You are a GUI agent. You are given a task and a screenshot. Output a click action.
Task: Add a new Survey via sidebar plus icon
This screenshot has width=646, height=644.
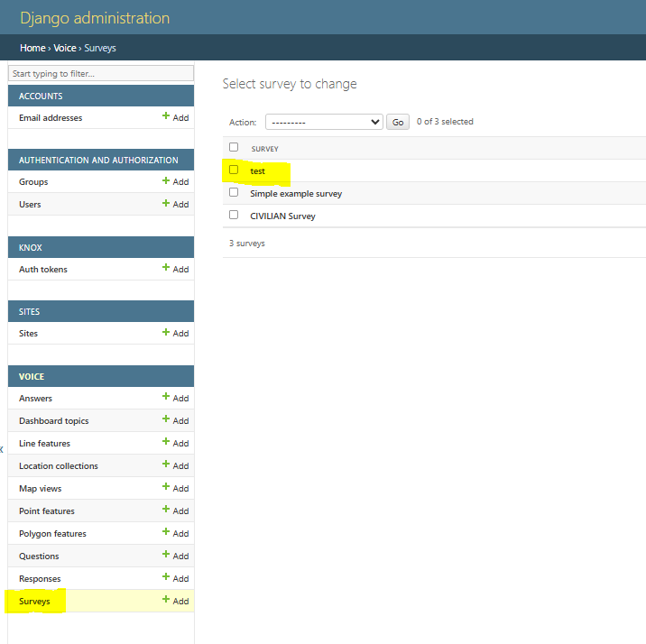[166, 601]
